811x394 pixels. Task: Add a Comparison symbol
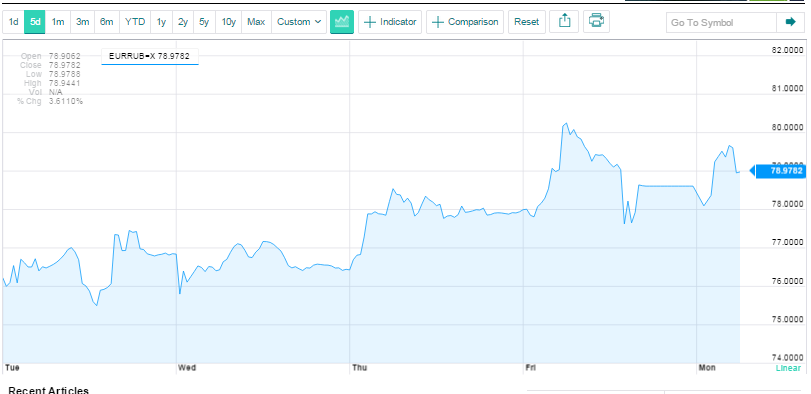(465, 22)
